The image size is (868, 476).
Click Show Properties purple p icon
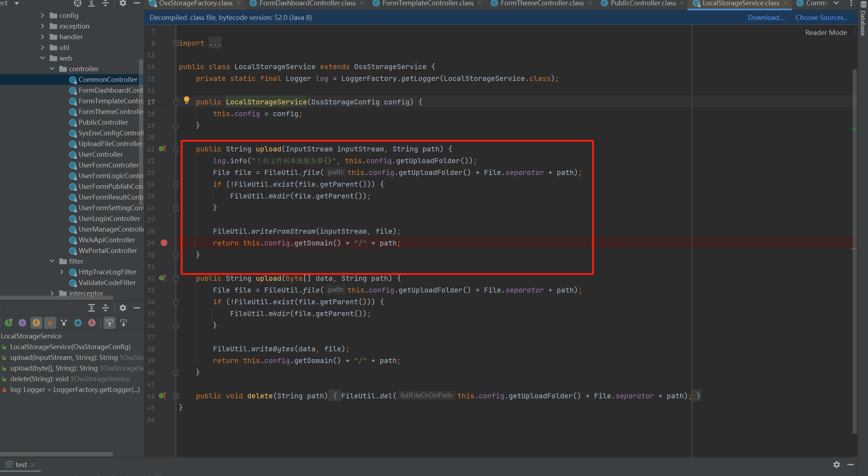[x=22, y=323]
